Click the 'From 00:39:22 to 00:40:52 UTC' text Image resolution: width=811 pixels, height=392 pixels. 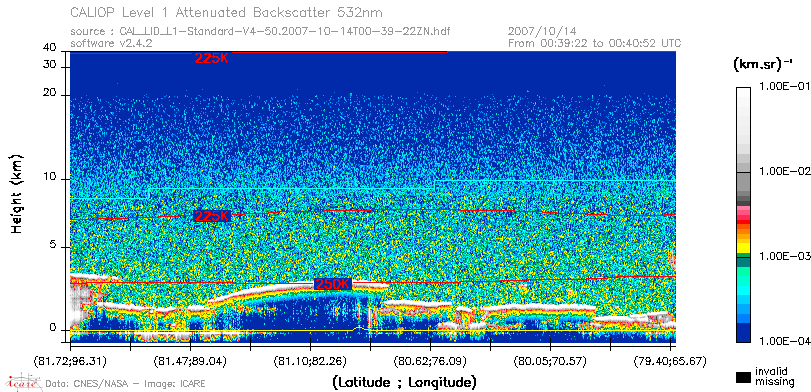[595, 43]
